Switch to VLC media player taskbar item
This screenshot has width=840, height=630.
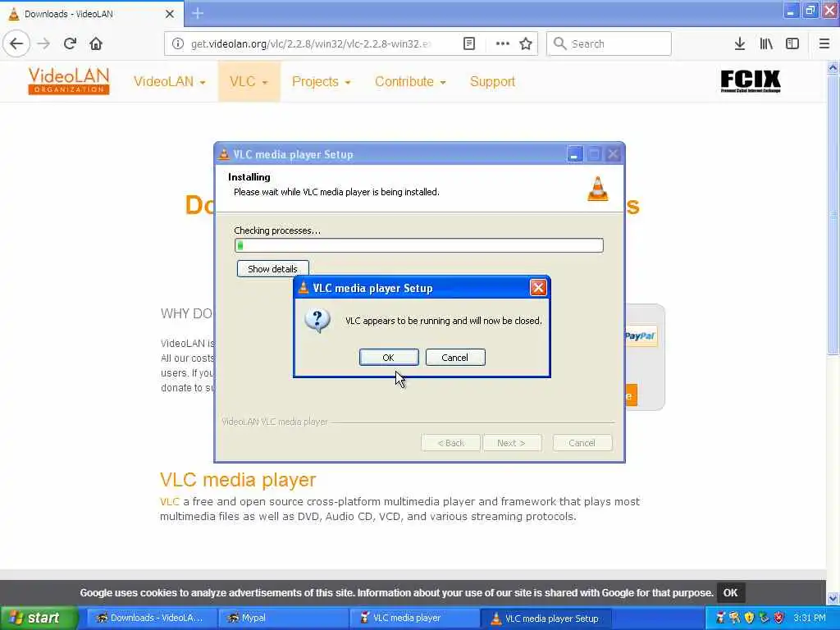tap(415, 619)
